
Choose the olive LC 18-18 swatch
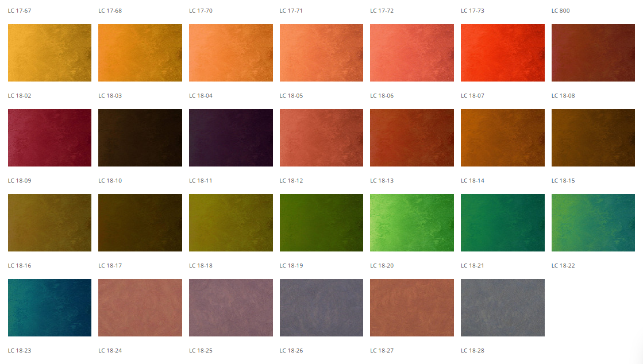231,223
